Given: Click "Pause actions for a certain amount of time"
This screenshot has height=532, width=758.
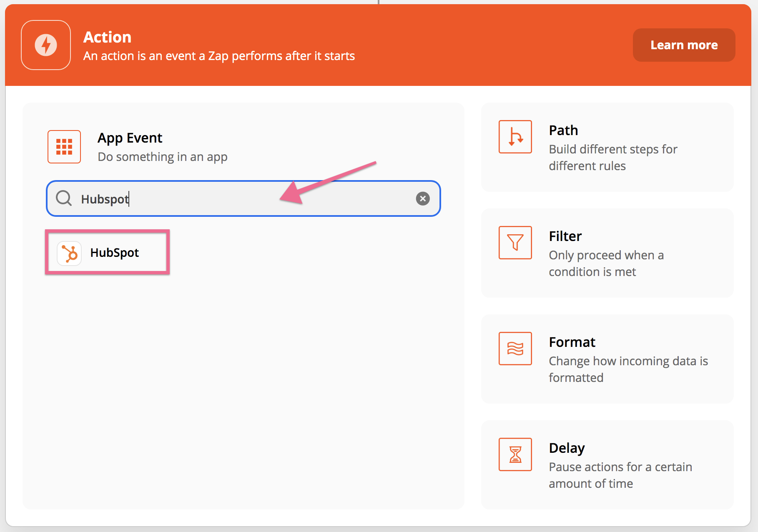Looking at the screenshot, I should click(620, 475).
